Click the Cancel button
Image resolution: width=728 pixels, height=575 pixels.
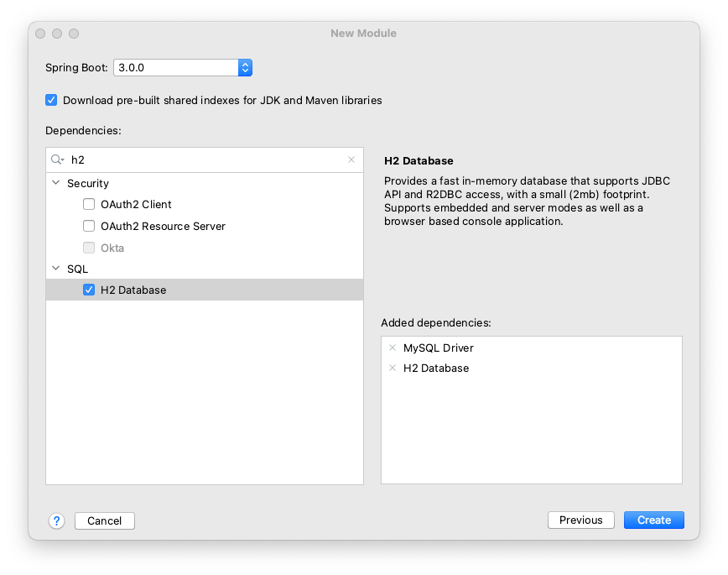(105, 520)
